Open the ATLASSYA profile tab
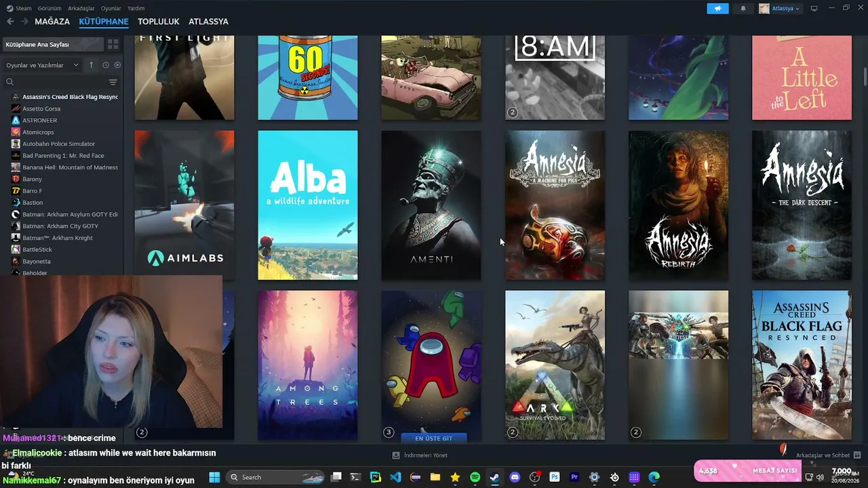Image resolution: width=868 pixels, height=488 pixels. (x=208, y=22)
